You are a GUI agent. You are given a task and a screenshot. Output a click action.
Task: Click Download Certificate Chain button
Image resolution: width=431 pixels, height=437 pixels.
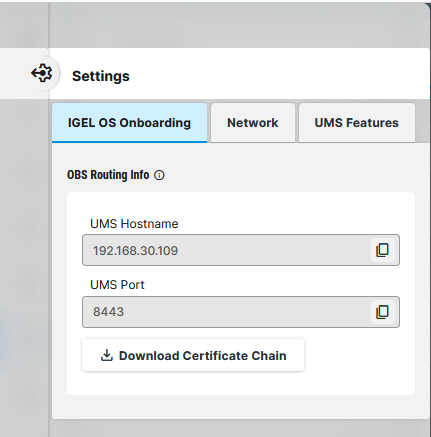193,355
